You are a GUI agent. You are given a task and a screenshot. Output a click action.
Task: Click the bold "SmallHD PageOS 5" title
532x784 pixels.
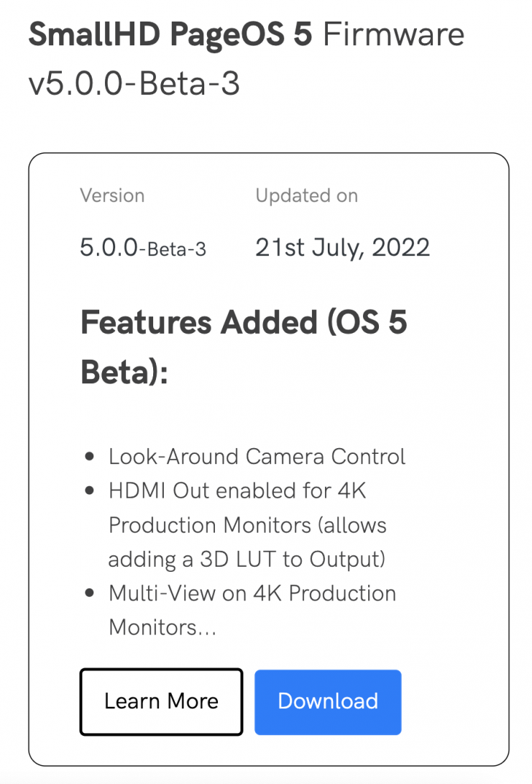pyautogui.click(x=170, y=35)
